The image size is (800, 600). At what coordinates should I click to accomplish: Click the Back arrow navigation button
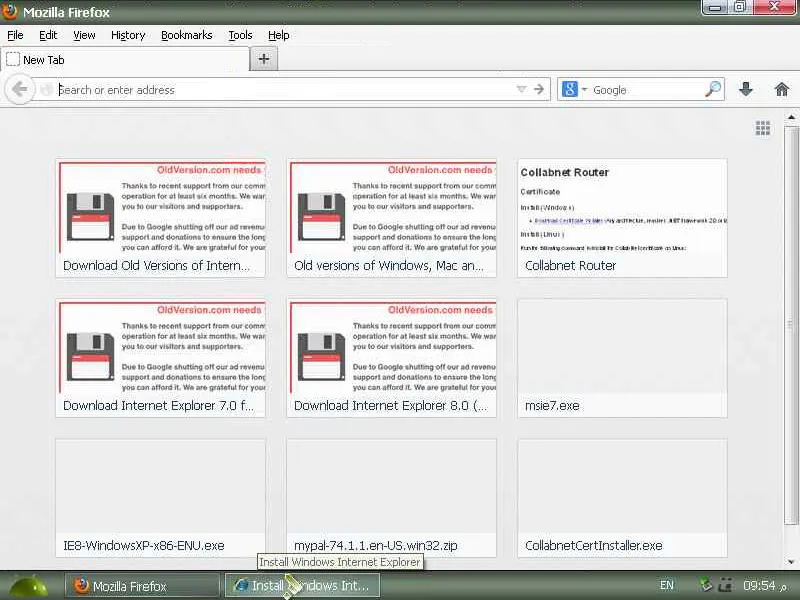19,89
